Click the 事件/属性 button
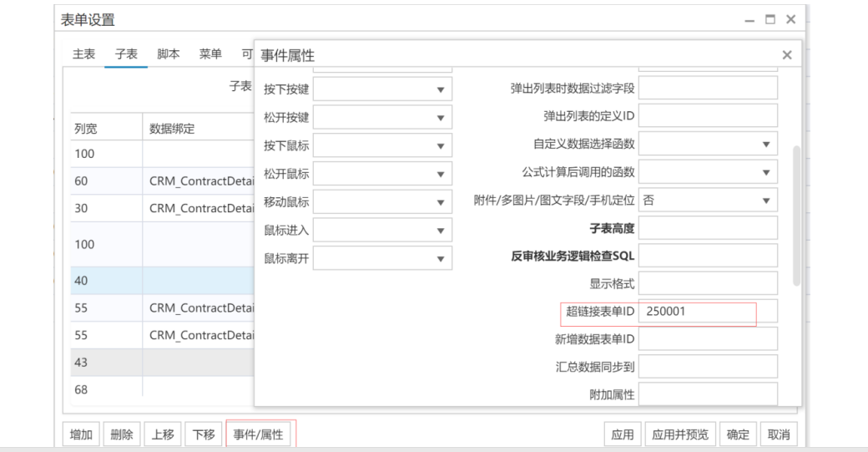 click(260, 434)
